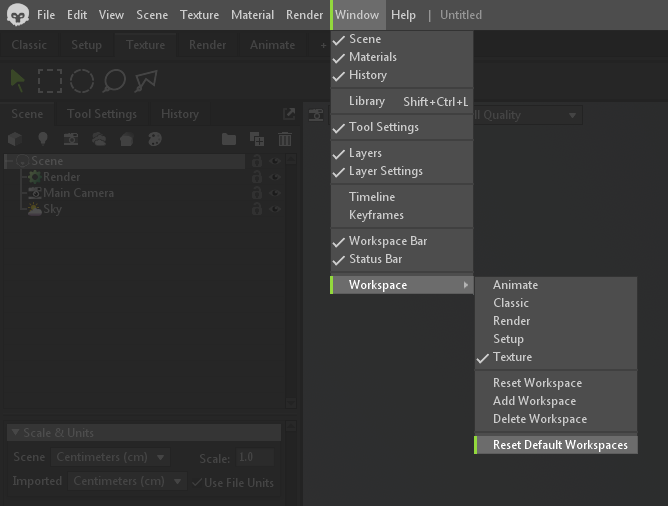The image size is (668, 506).
Task: Switch to the Tool Settings tab
Action: (x=101, y=114)
